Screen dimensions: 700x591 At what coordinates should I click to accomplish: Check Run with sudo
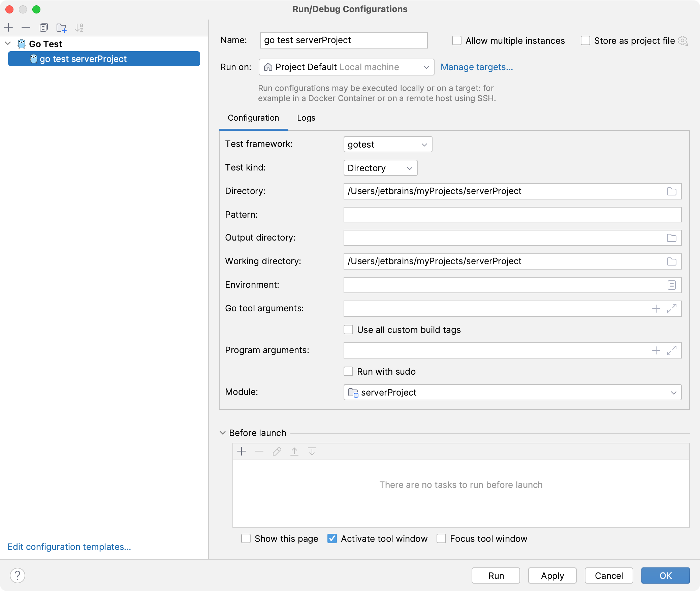click(349, 371)
